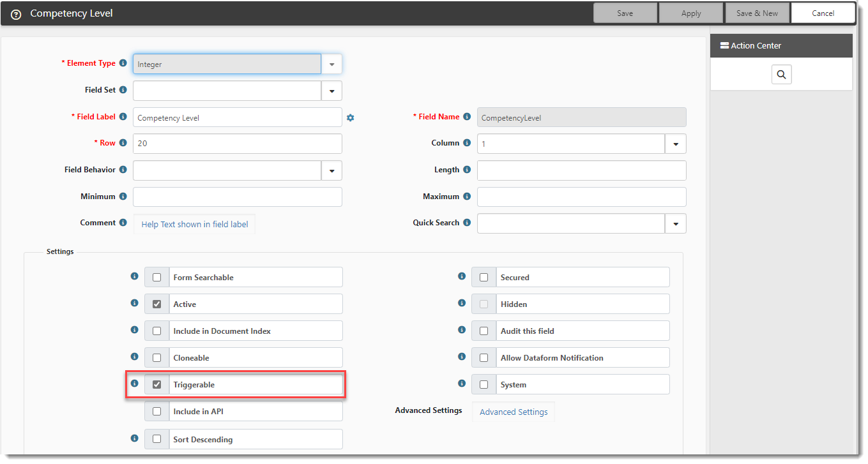
Task: Uncheck the Triggerable checkbox
Action: coord(157,385)
